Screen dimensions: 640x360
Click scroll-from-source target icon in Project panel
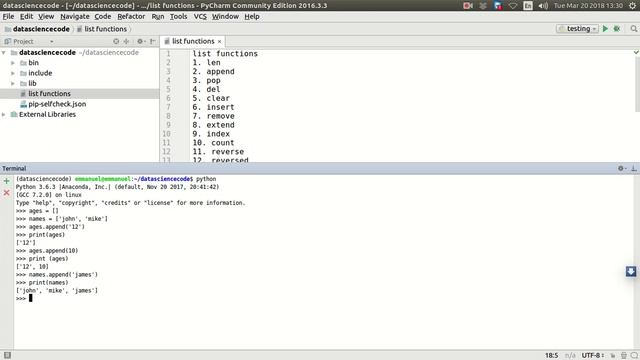pos(116,41)
